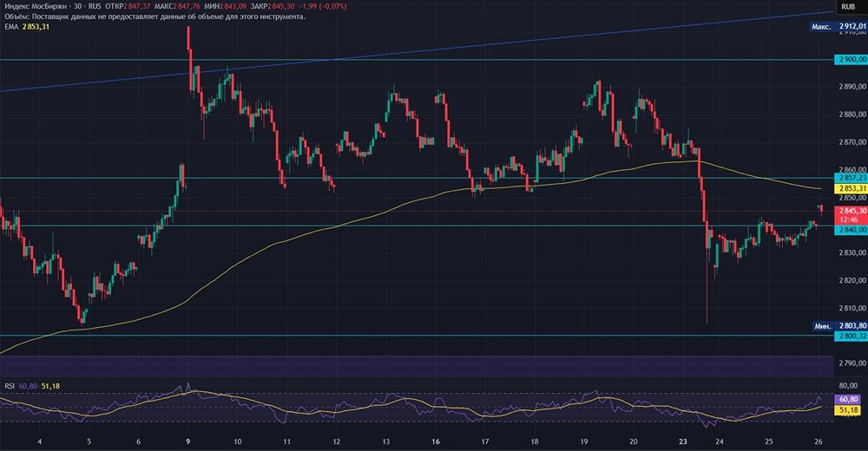Click the Макс. 2 912,01 price label
This screenshot has width=868, height=451.
(x=838, y=27)
